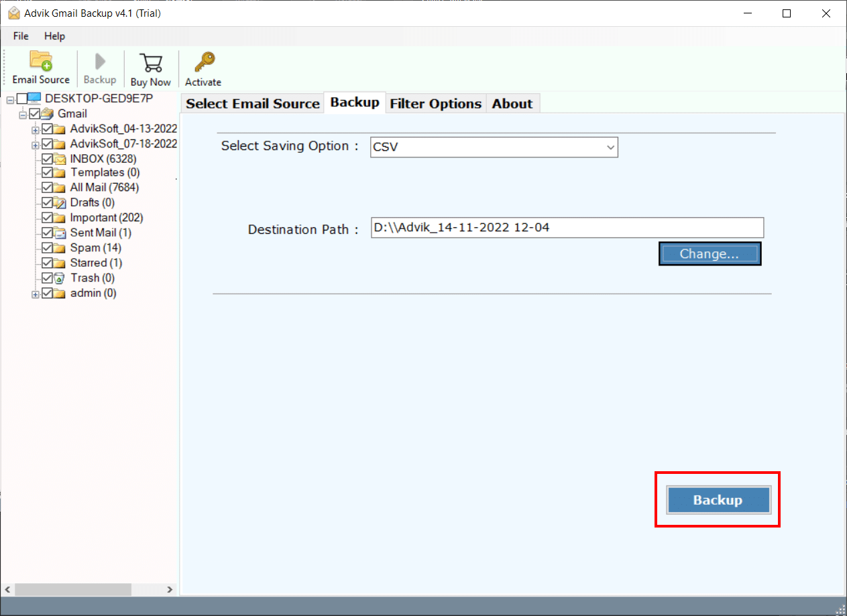Expand the admin folder node
The image size is (847, 616).
click(36, 294)
